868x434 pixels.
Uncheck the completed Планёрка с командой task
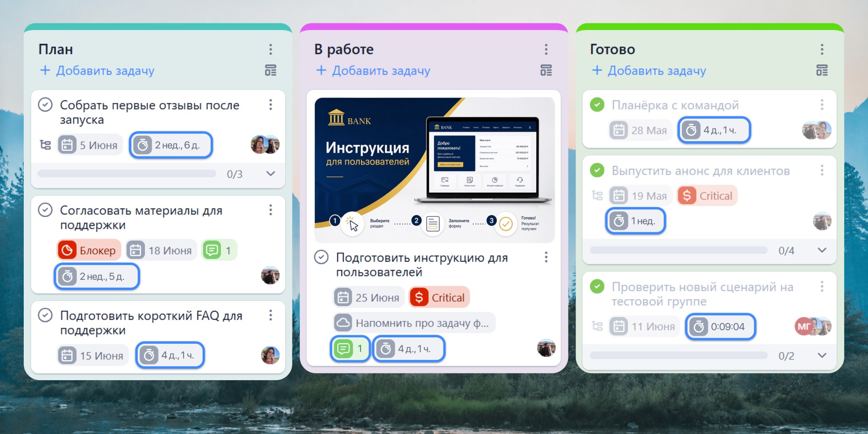597,104
